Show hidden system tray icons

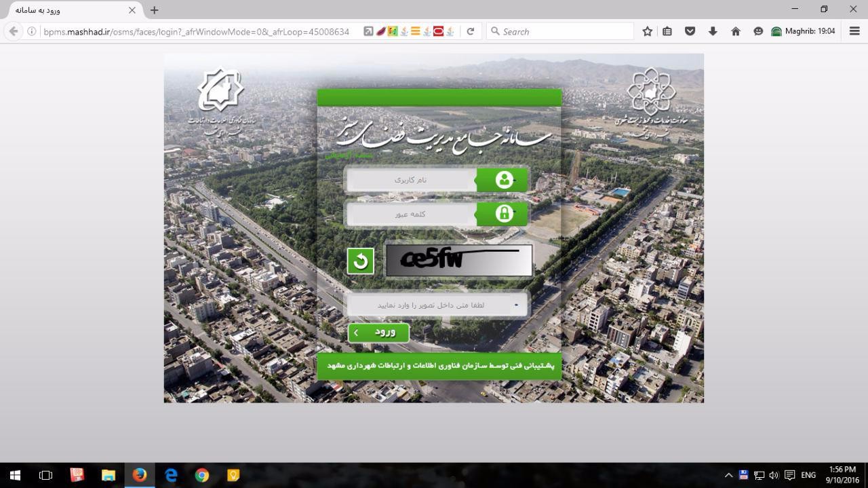(x=728, y=475)
